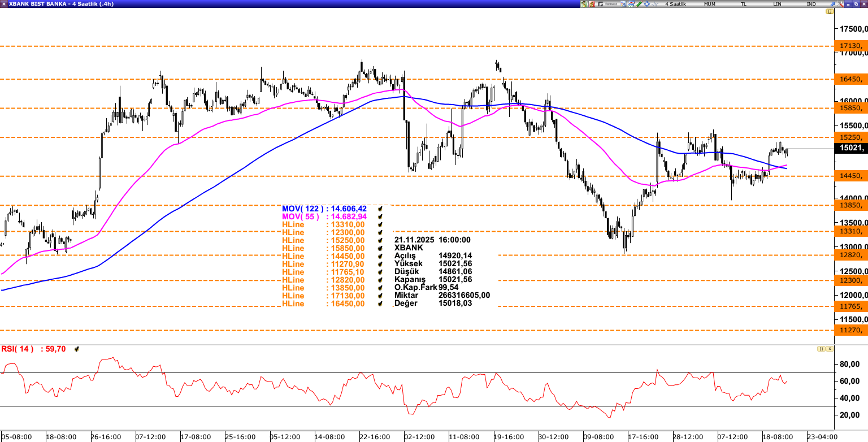Click the blue diagonal arrow icon
The image size is (868, 442).
pyautogui.click(x=832, y=4)
